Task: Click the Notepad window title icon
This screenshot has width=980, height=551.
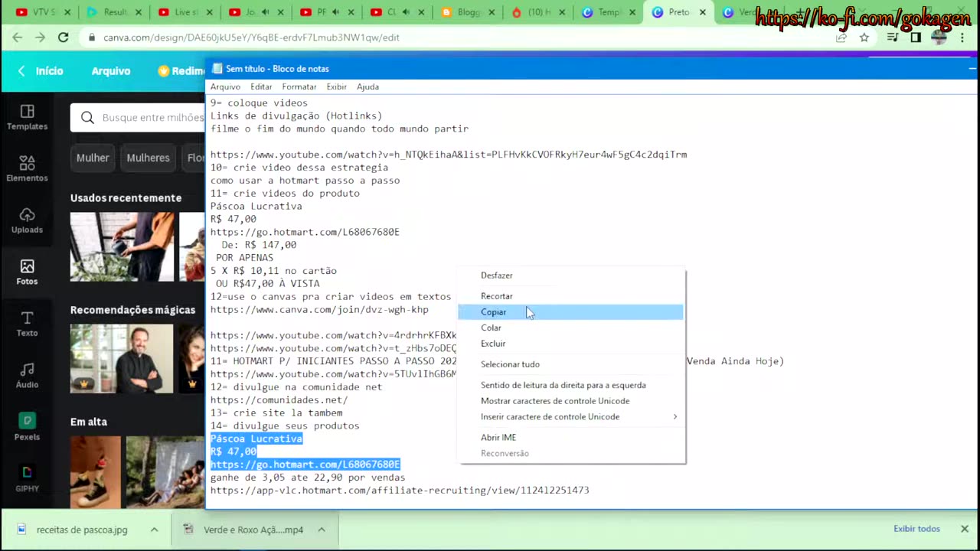Action: tap(217, 69)
